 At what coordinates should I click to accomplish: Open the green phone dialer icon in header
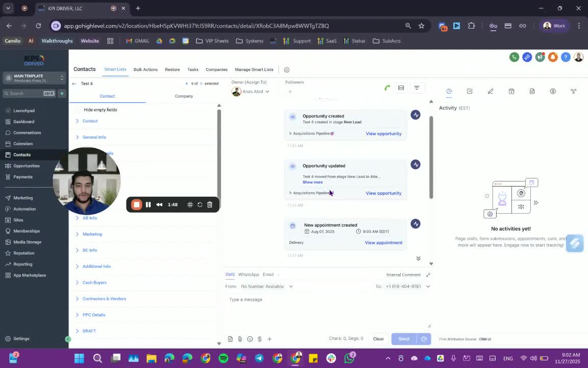click(x=514, y=57)
